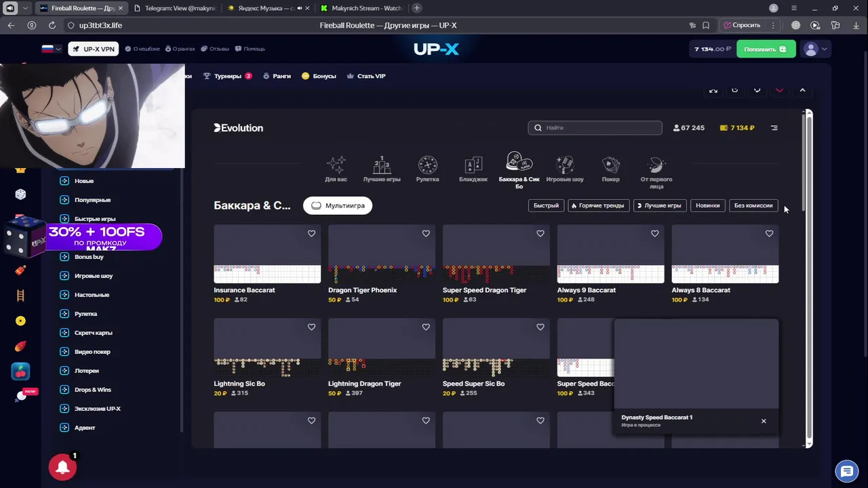The height and width of the screenshot is (488, 868).
Task: Select the dice icon in left rail
Action: tap(20, 195)
